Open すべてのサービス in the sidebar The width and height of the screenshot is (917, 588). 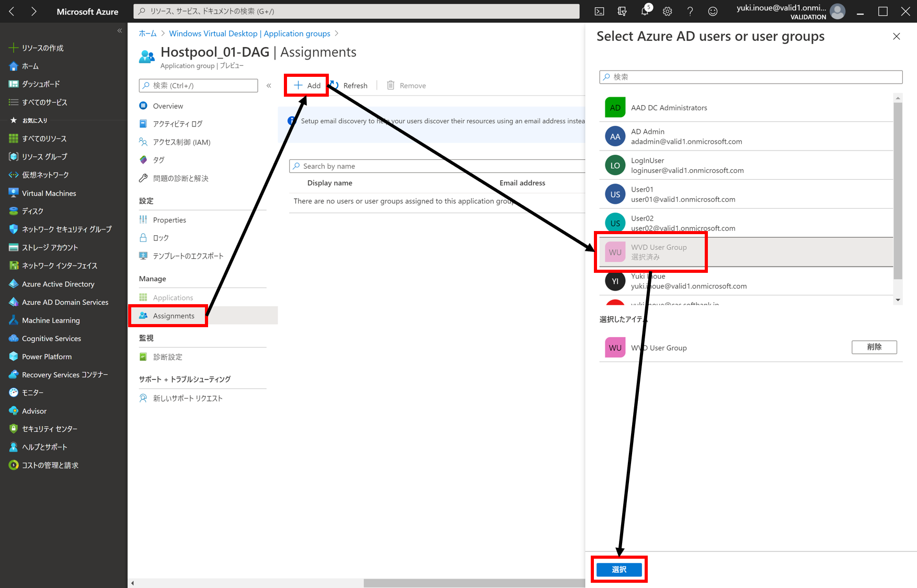pyautogui.click(x=38, y=102)
